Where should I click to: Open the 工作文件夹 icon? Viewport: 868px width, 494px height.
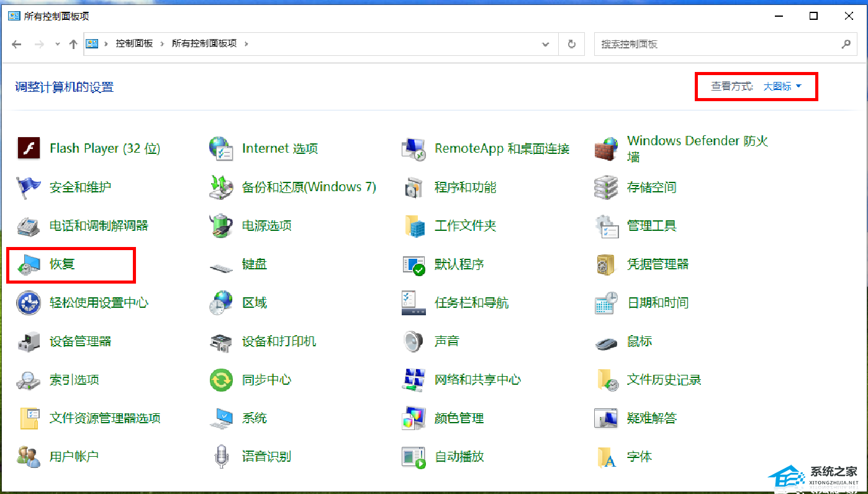click(414, 226)
